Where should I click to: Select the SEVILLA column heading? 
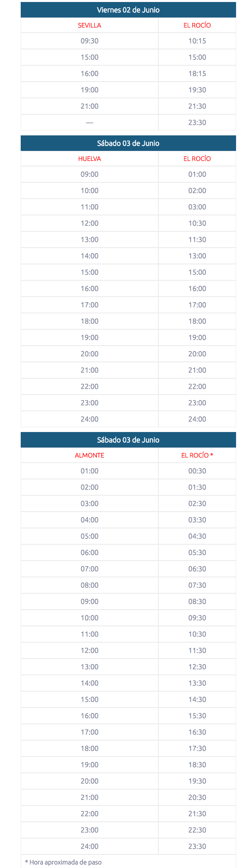[90, 25]
